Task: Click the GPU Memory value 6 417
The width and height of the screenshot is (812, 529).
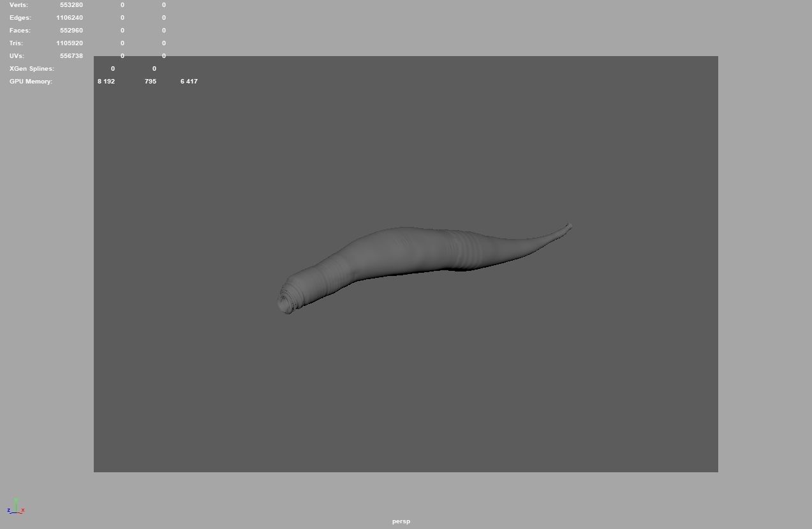Action: coord(189,82)
